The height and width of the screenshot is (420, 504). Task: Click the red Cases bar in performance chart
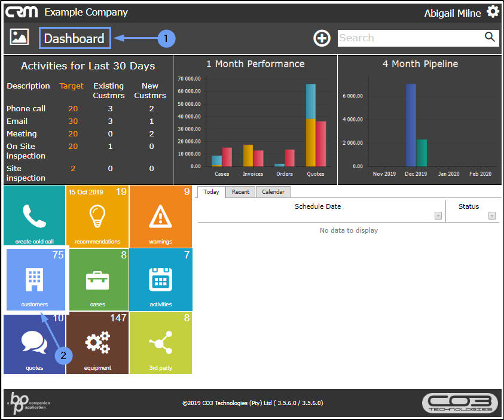(227, 157)
